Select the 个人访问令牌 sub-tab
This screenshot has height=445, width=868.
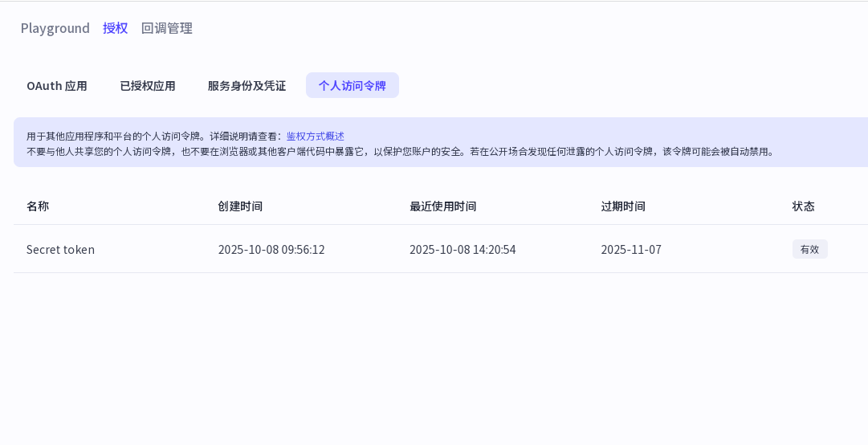tap(352, 86)
